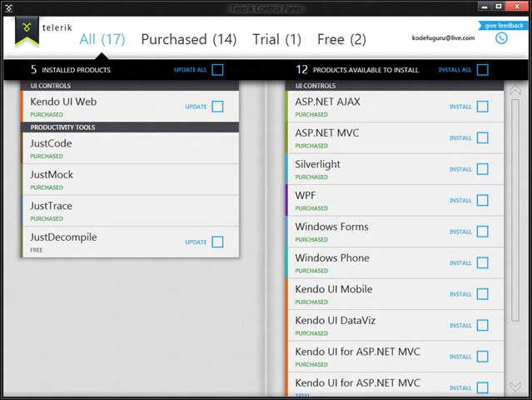Click the right-panel scrollbar thumb
This screenshot has height=400, width=532.
(515, 210)
